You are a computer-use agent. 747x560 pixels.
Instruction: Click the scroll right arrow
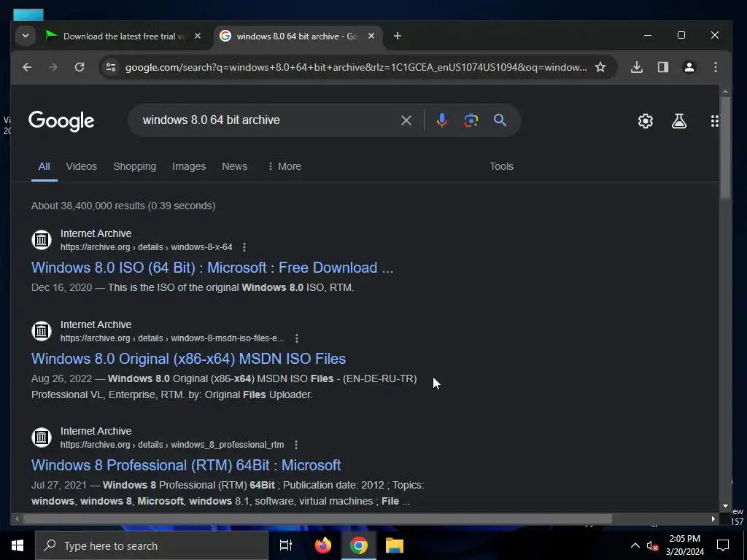coord(713,518)
